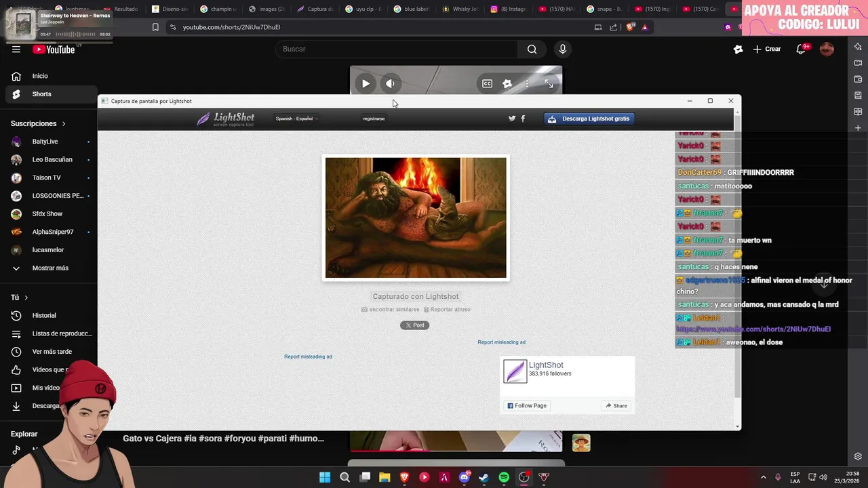Viewport: 868px width, 488px height.
Task: Click the share icon in the address bar
Action: point(614,27)
